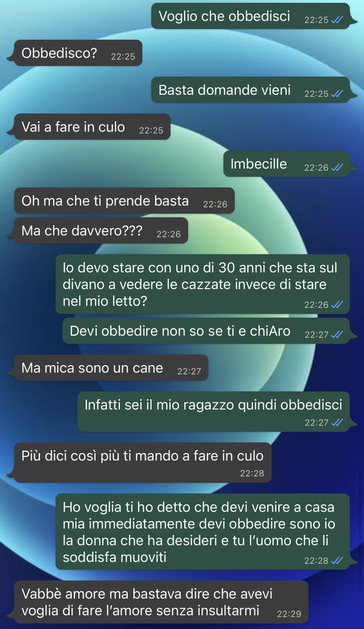Tap the 22:28 read ticks on 'Ho voglia' message
The image size is (364, 629).
coord(337,560)
